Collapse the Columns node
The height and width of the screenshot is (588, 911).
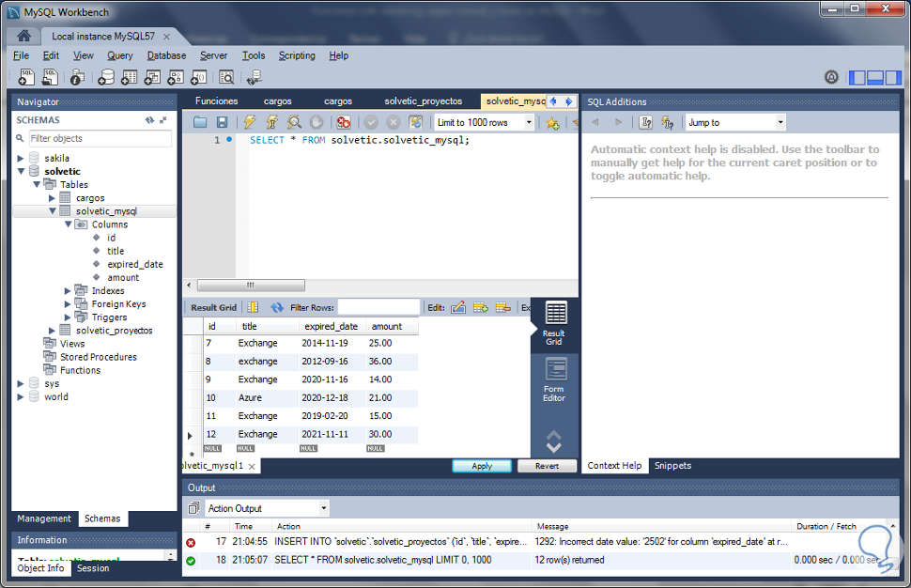68,224
